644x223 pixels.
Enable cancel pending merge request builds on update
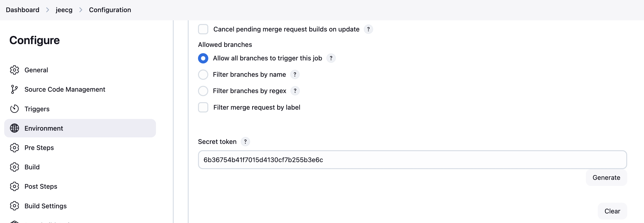[203, 29]
